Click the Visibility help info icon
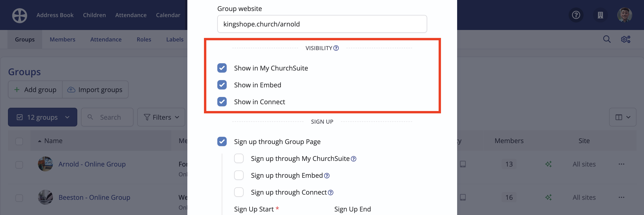Image resolution: width=644 pixels, height=215 pixels. (x=336, y=48)
